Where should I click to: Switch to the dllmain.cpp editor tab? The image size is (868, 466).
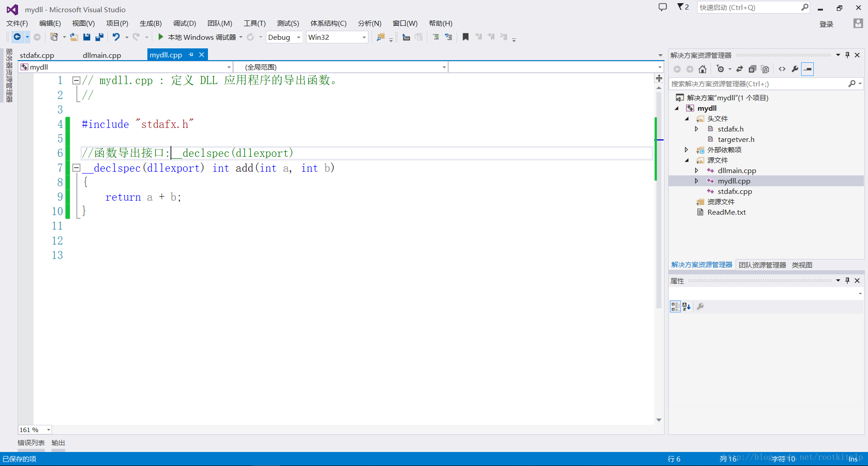[102, 55]
